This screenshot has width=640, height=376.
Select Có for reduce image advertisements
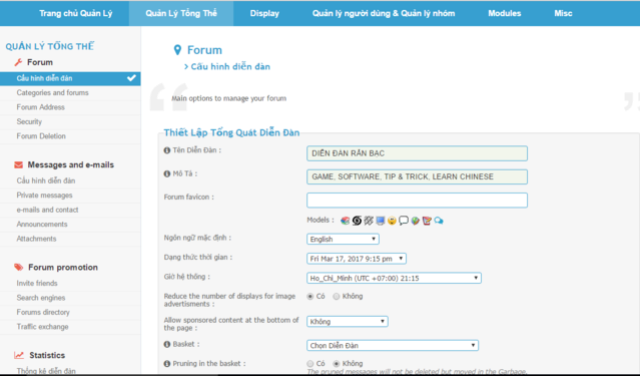point(310,296)
